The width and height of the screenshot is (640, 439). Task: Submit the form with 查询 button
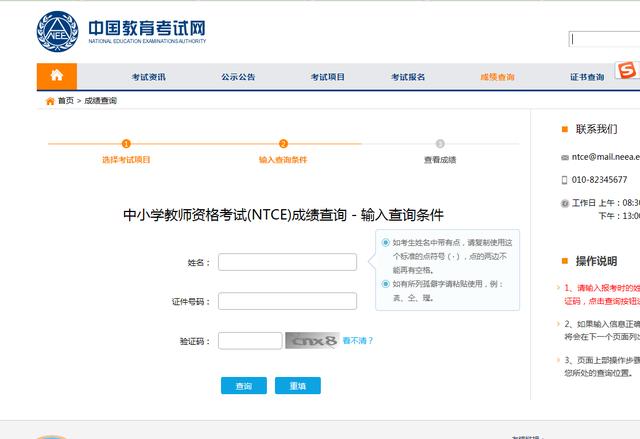pyautogui.click(x=244, y=386)
